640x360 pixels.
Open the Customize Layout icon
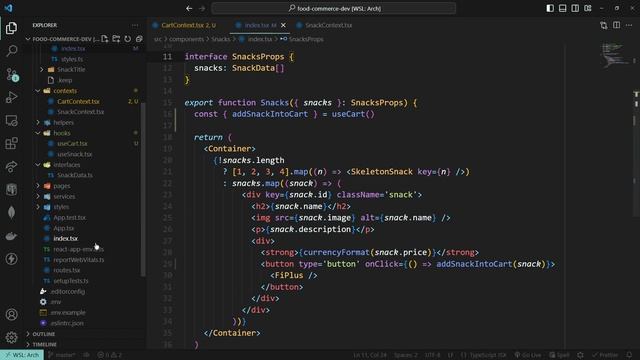coord(588,8)
